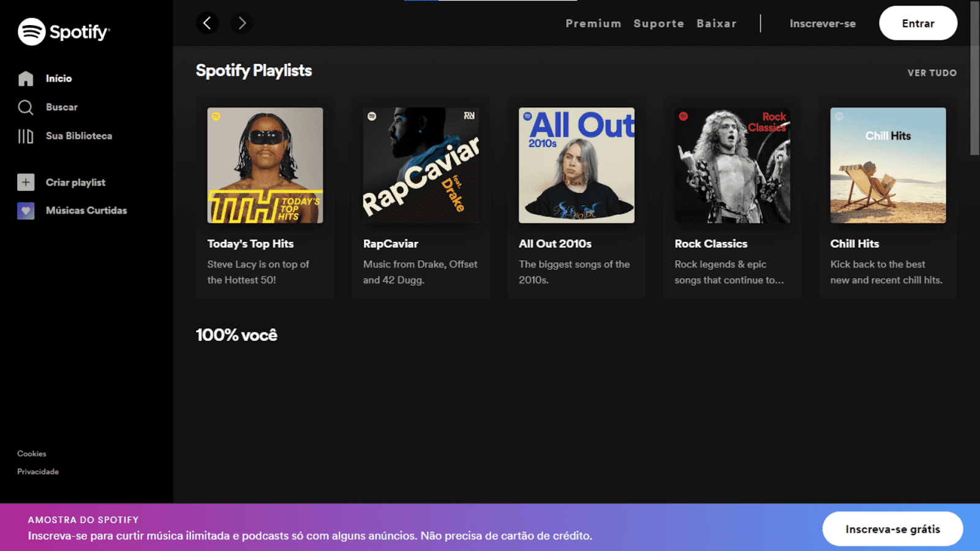Click the vertical scrollbar on the right
This screenshot has width=980, height=551.
click(974, 80)
